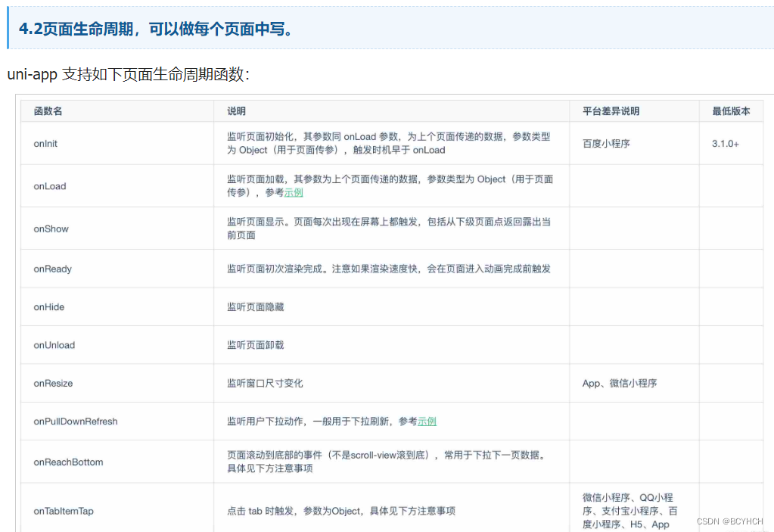Click the onReachBottom description about 页面滚动到底部
This screenshot has width=774, height=532.
click(x=387, y=462)
